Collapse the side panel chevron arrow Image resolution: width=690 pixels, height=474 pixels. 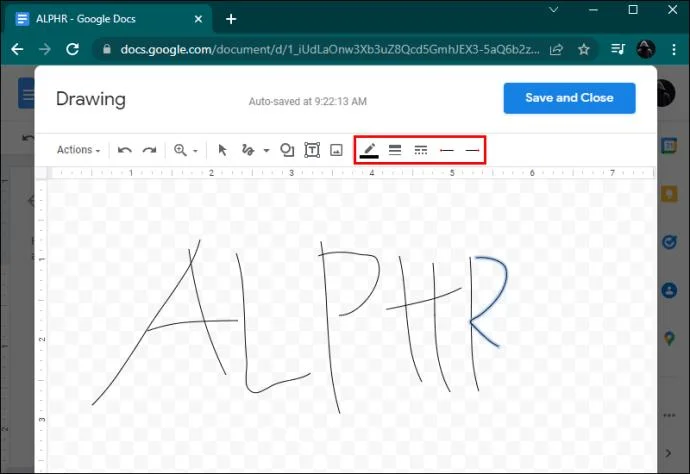click(668, 453)
